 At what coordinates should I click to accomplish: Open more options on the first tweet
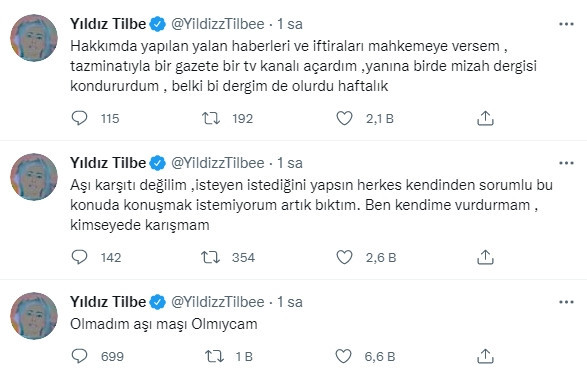566,24
